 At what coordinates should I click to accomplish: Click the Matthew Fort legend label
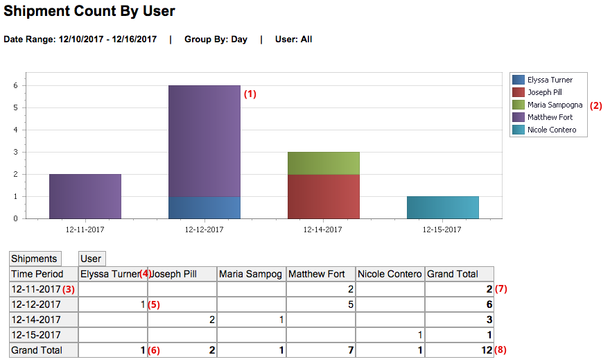550,117
